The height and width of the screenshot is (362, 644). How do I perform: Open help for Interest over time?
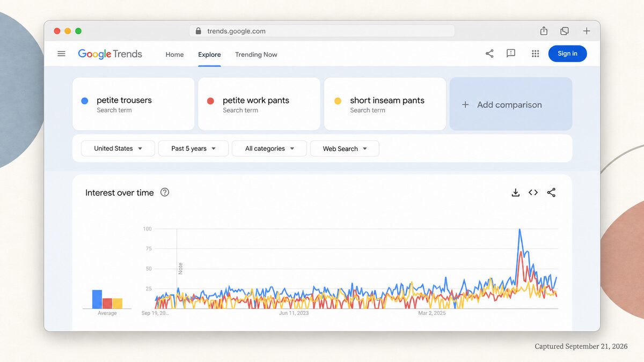coord(165,192)
